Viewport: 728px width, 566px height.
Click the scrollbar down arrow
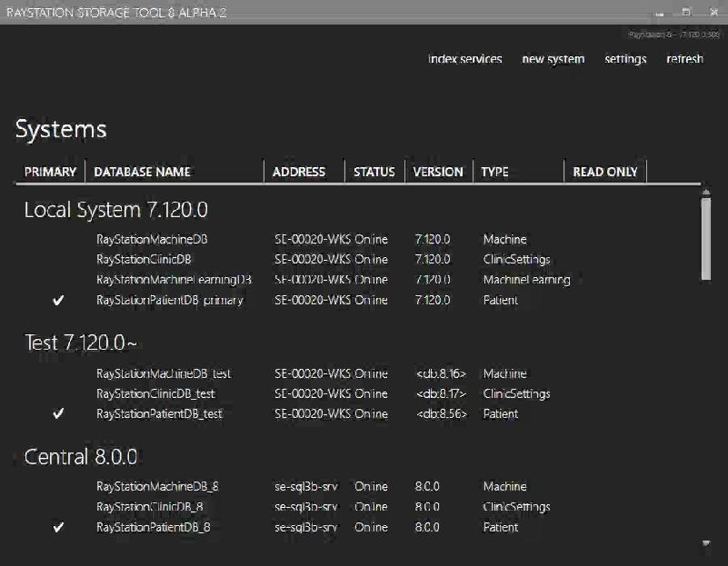click(706, 542)
